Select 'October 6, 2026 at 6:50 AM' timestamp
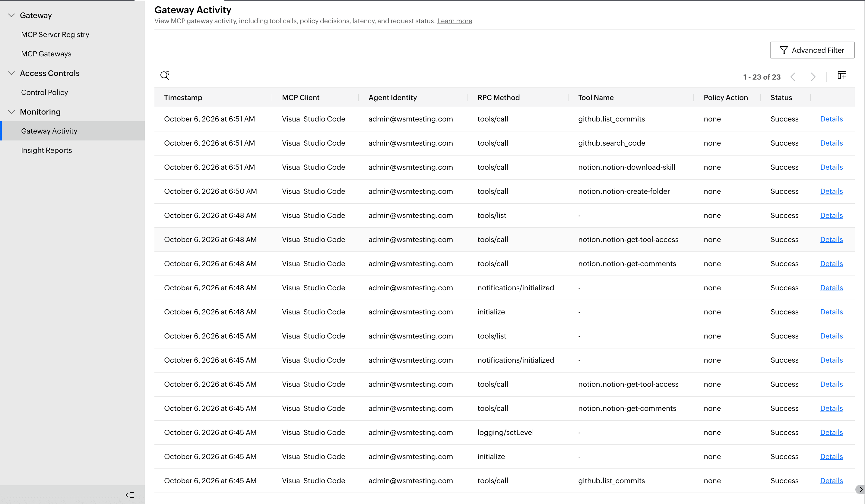 point(211,191)
